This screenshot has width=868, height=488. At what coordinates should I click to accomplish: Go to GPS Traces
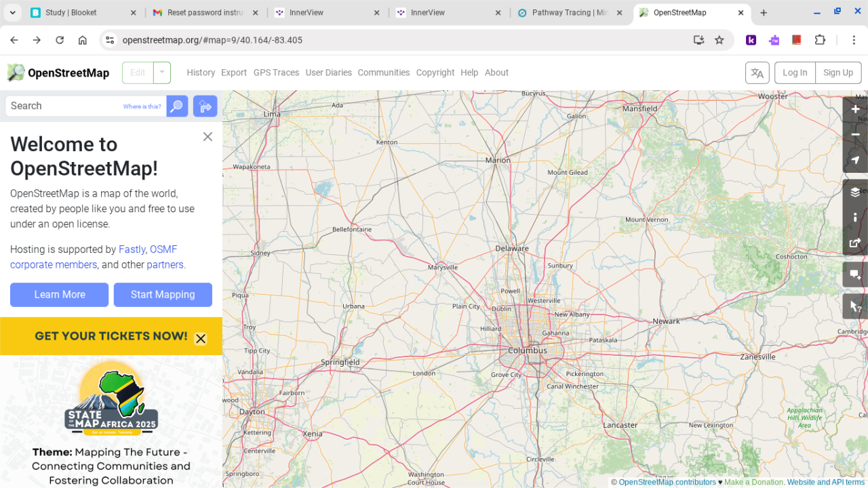point(276,73)
